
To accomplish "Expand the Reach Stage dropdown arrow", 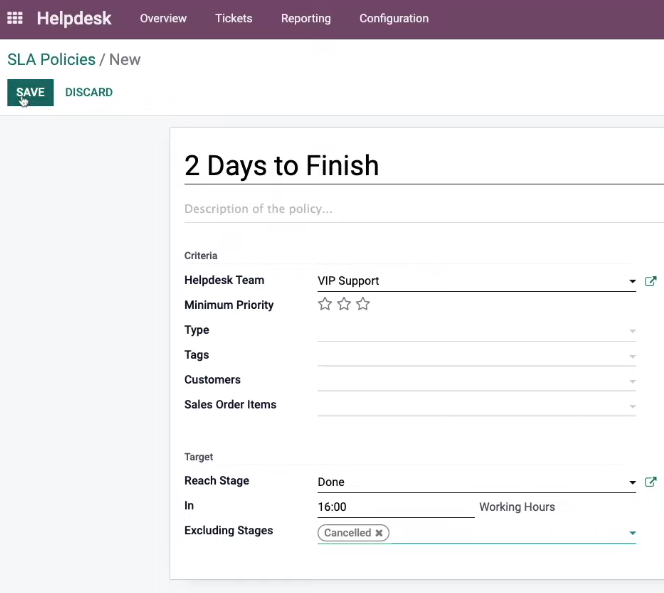I will pos(632,482).
